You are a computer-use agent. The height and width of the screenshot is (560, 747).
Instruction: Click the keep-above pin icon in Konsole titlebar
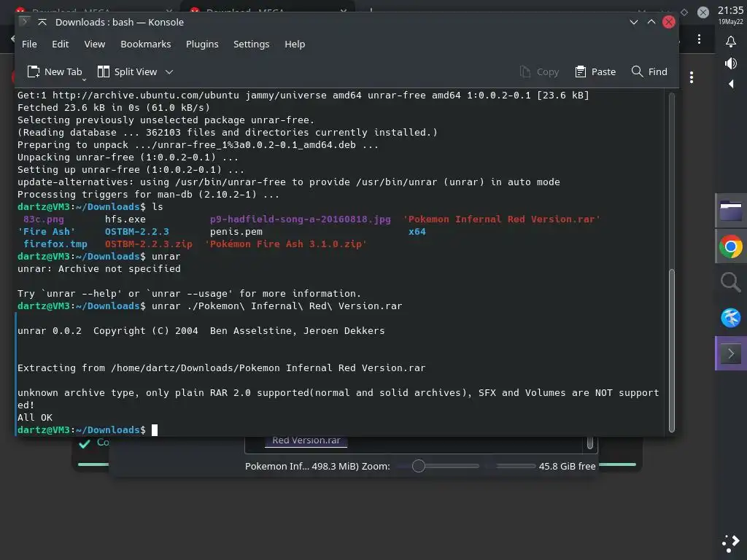click(x=42, y=22)
